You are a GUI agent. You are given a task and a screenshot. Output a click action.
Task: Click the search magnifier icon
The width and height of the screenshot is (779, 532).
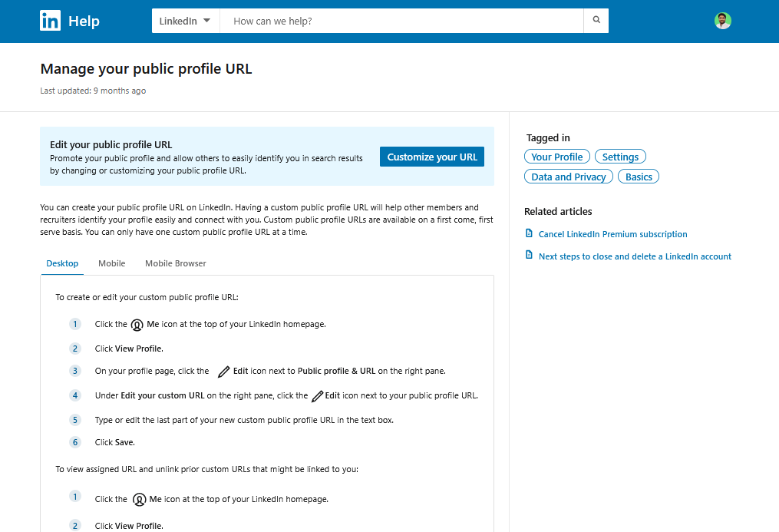[x=596, y=21]
